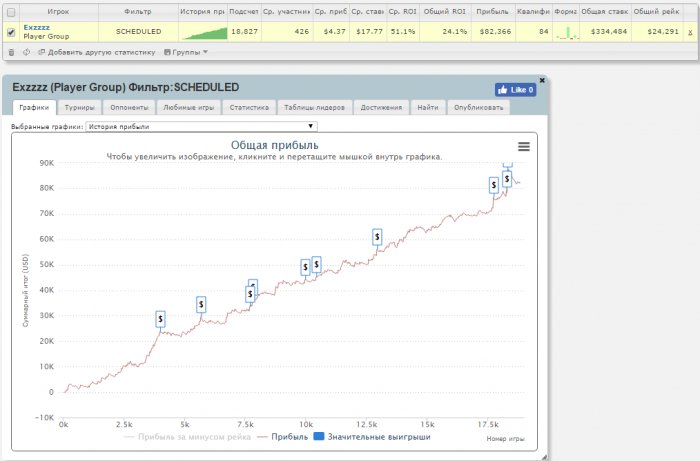Viewport: 700px width, 461px height.
Task: Open the Оппоненты tab
Action: pyautogui.click(x=129, y=108)
